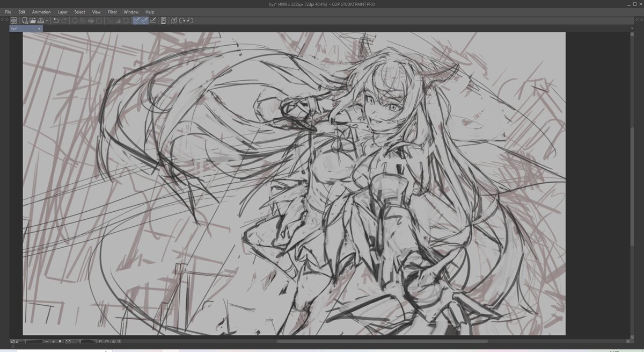Click the fit to screen square button
This screenshot has height=352, width=644.
pos(60,341)
